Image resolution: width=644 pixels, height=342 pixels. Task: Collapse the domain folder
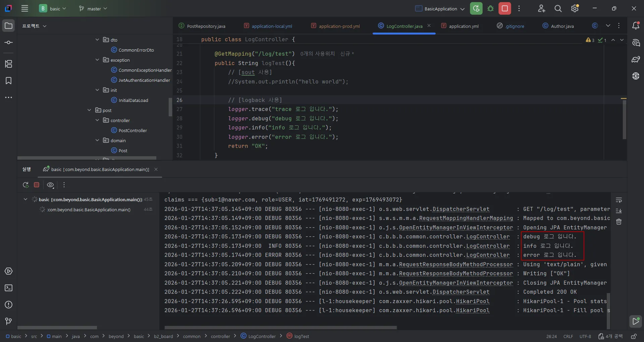tap(97, 140)
